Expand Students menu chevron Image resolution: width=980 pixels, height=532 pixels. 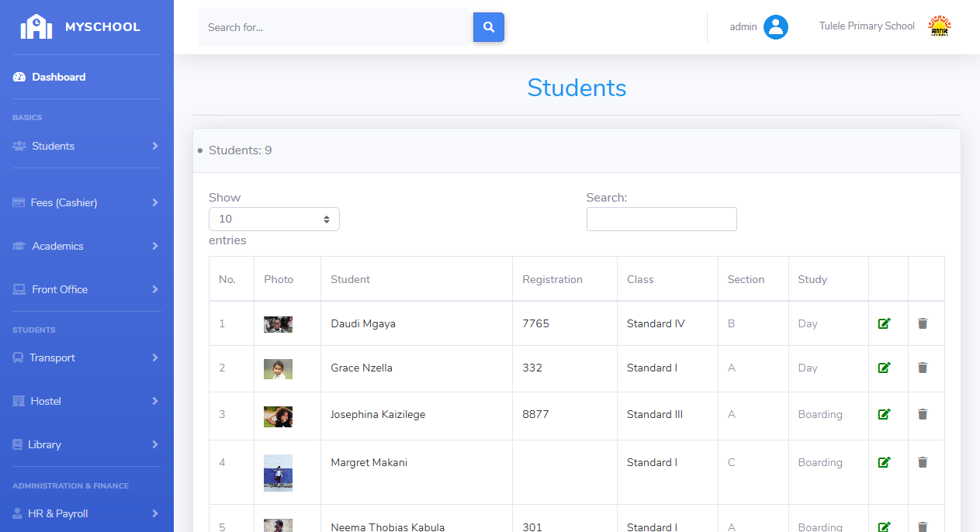tap(155, 146)
